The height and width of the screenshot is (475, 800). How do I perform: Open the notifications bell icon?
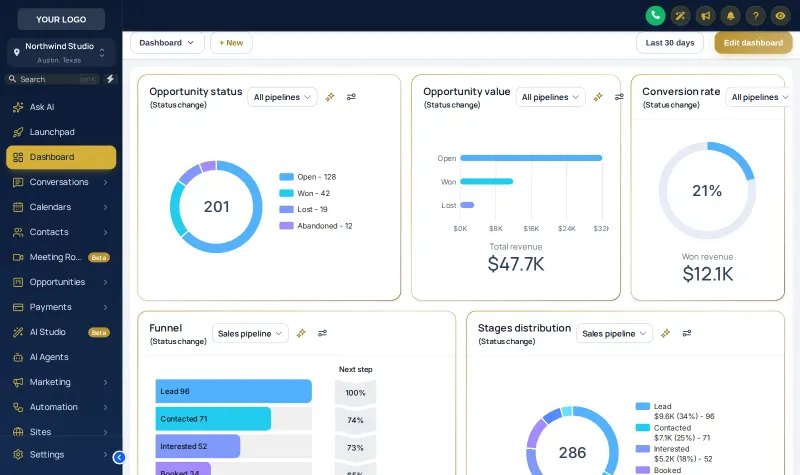(731, 16)
